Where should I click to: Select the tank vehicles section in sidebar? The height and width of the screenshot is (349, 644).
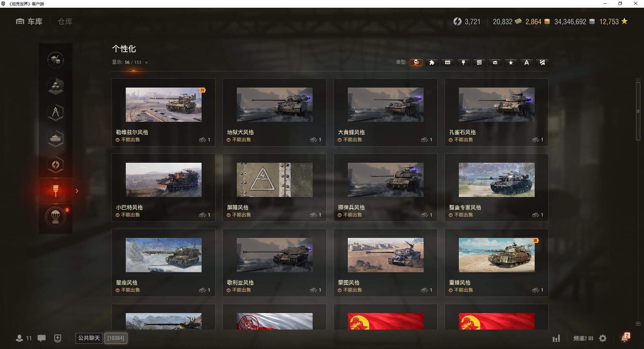point(56,139)
